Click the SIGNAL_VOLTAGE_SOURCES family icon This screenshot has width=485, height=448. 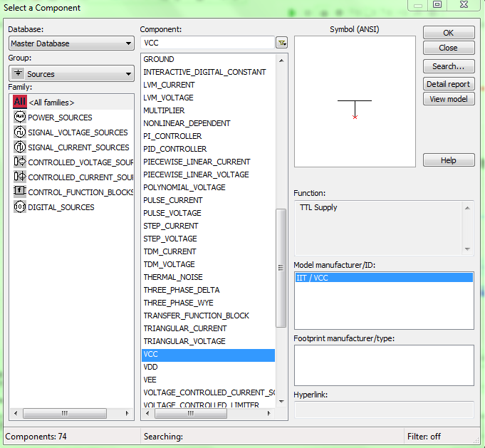point(20,132)
